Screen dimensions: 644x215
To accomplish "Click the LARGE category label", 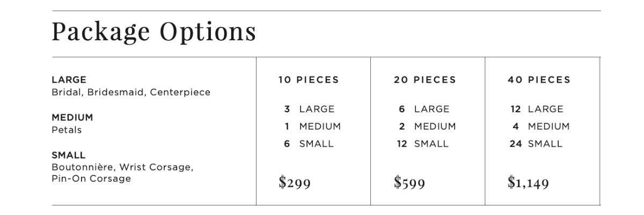I will click(69, 80).
